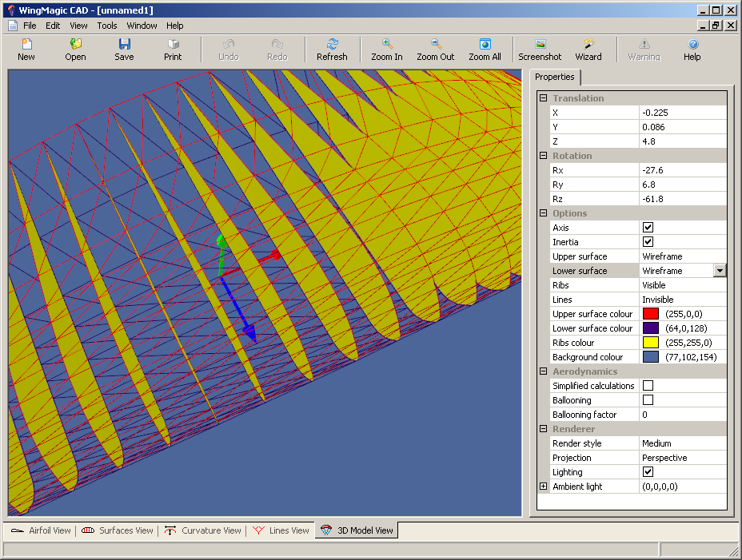Select the Properties panel tab
Image resolution: width=742 pixels, height=560 pixels.
(x=555, y=77)
